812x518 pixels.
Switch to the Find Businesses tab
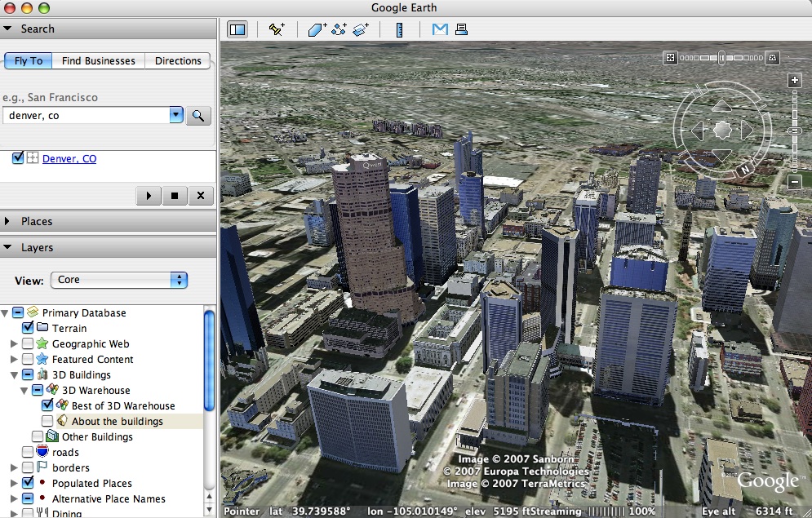(99, 60)
